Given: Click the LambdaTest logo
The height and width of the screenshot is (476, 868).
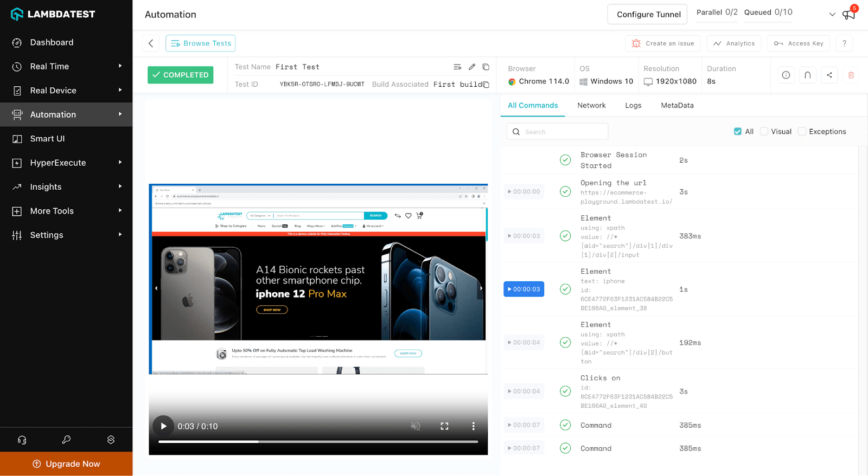Looking at the screenshot, I should (53, 14).
